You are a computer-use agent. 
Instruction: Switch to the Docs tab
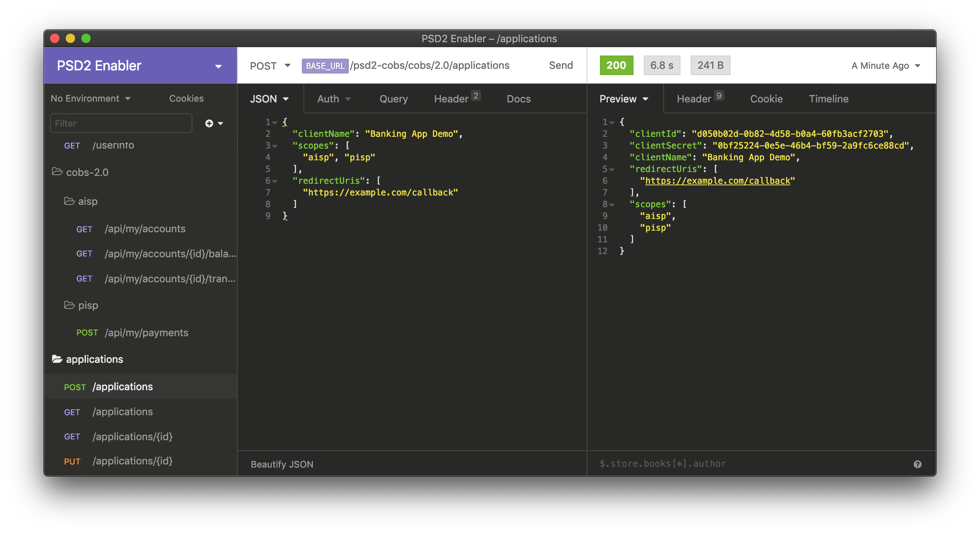519,99
